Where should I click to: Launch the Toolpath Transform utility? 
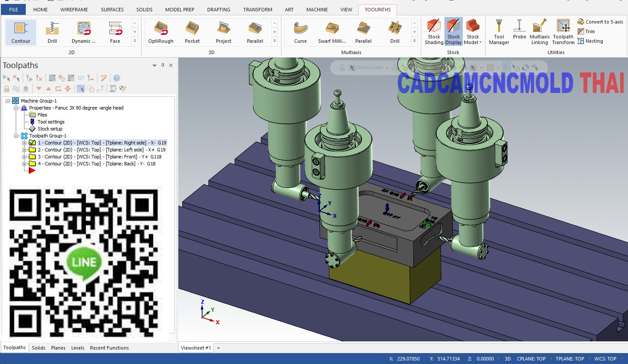tap(563, 31)
